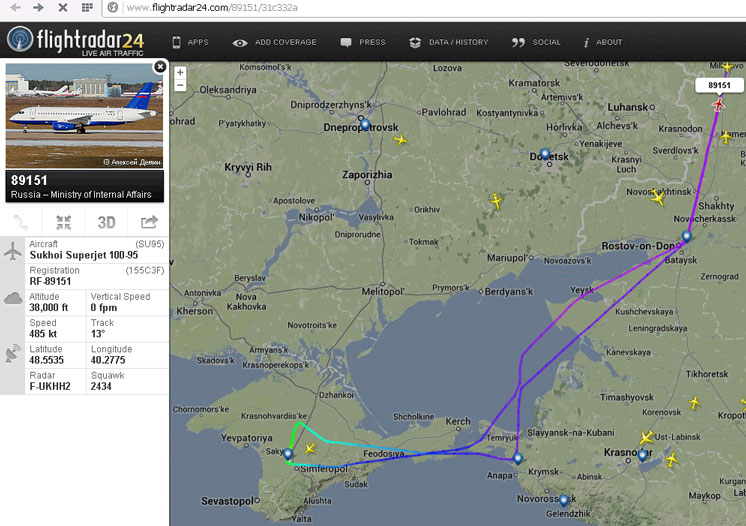Zoom in the map with plus button

180,73
